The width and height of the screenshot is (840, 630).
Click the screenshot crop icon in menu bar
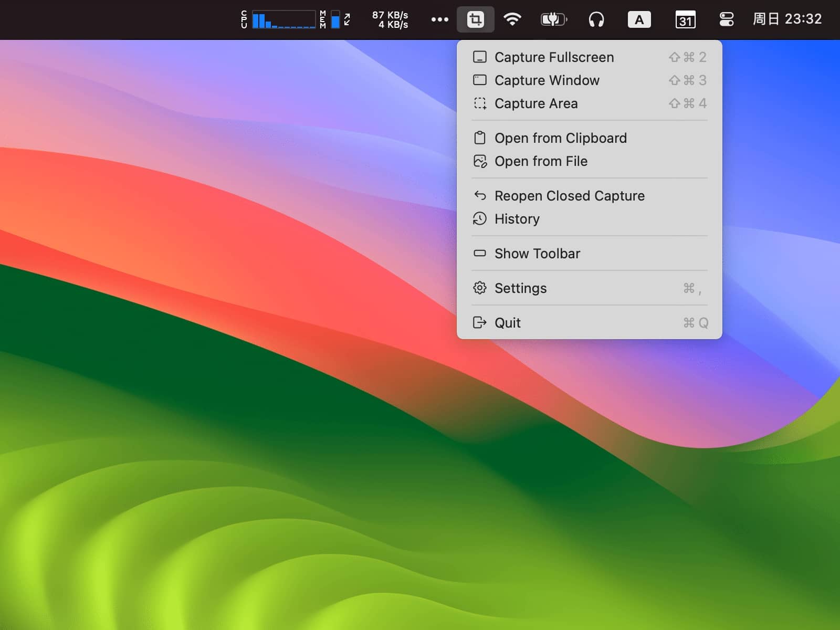(475, 20)
